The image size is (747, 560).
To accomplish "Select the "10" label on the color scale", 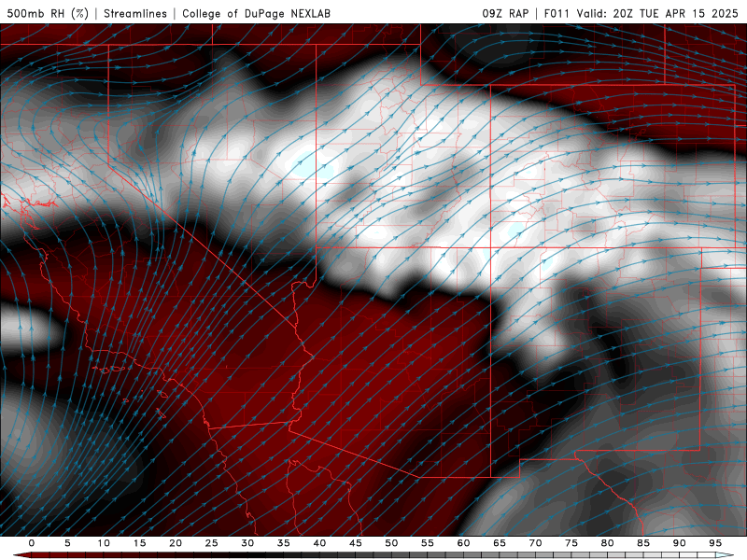I will coord(104,543).
